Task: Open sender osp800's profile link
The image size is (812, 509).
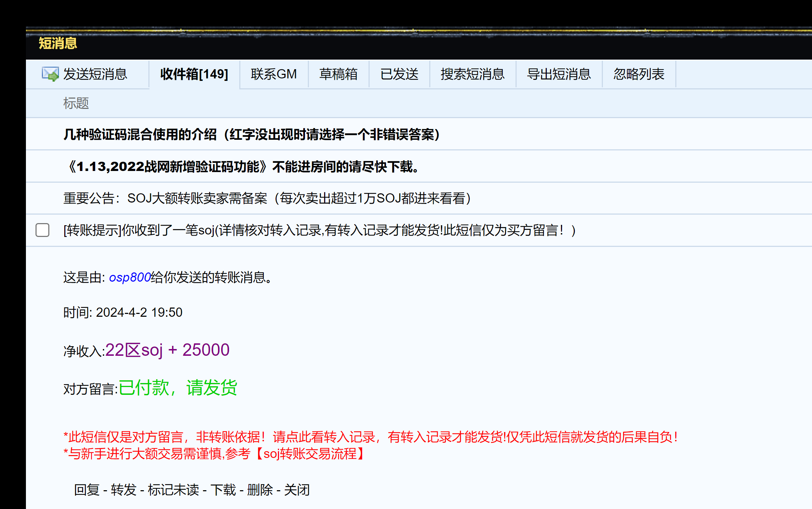Action: tap(130, 277)
